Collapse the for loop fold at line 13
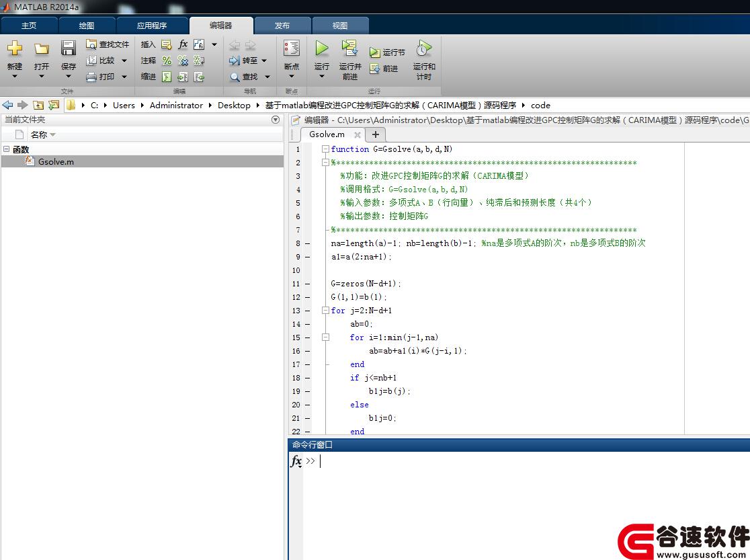Viewport: 750px width, 560px height. click(x=325, y=310)
